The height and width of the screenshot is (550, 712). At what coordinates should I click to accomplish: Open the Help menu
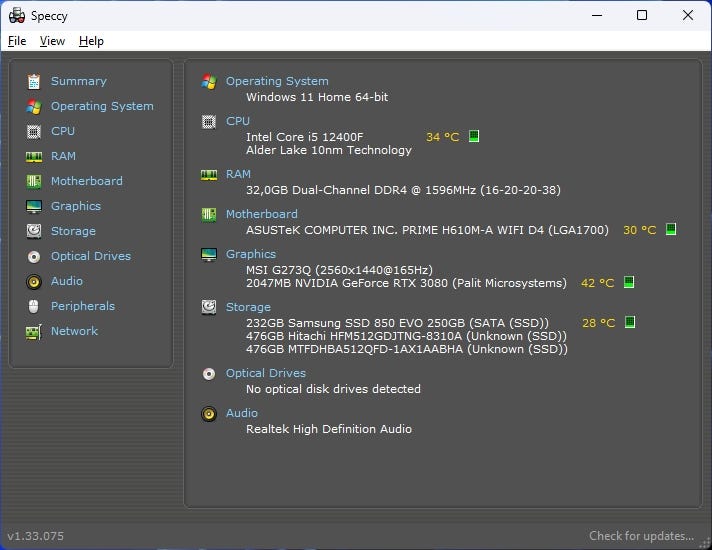(x=91, y=41)
